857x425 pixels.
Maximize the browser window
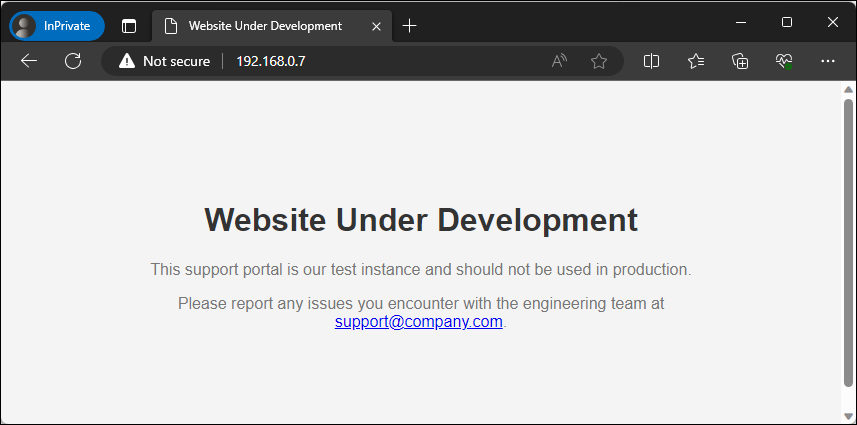786,22
